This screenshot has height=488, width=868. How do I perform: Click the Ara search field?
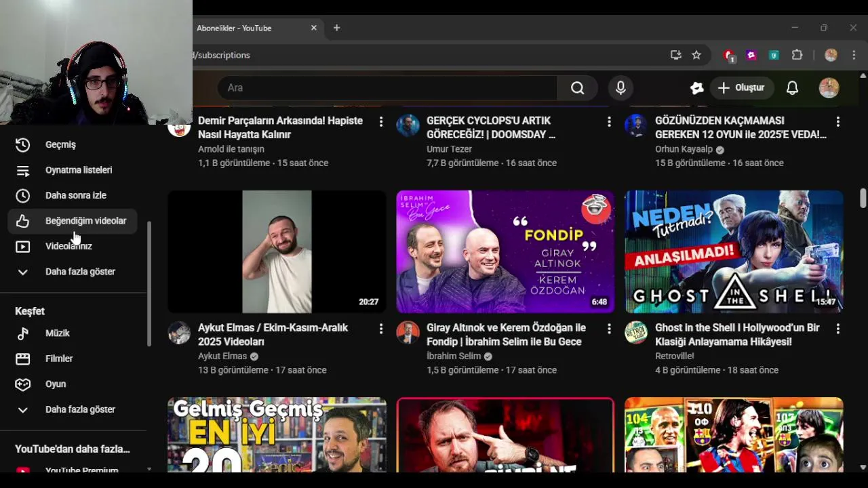387,87
